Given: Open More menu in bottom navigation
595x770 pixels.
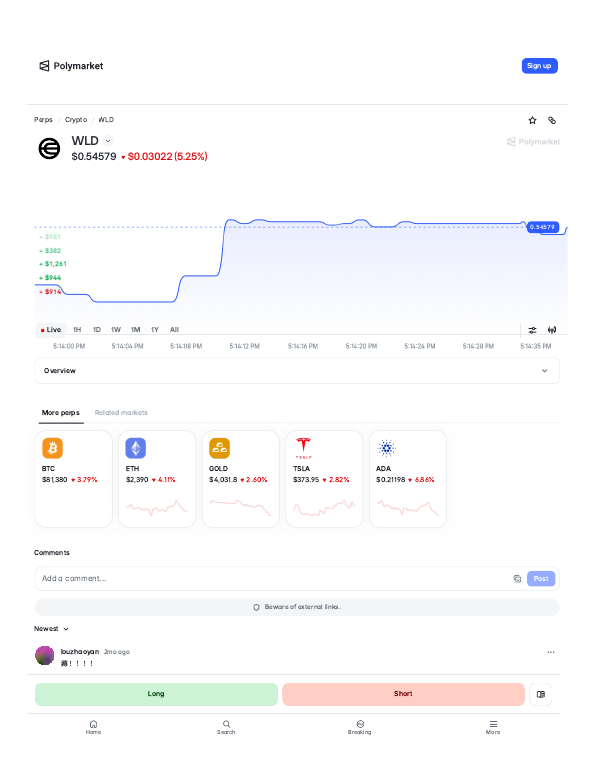Looking at the screenshot, I should [493, 727].
